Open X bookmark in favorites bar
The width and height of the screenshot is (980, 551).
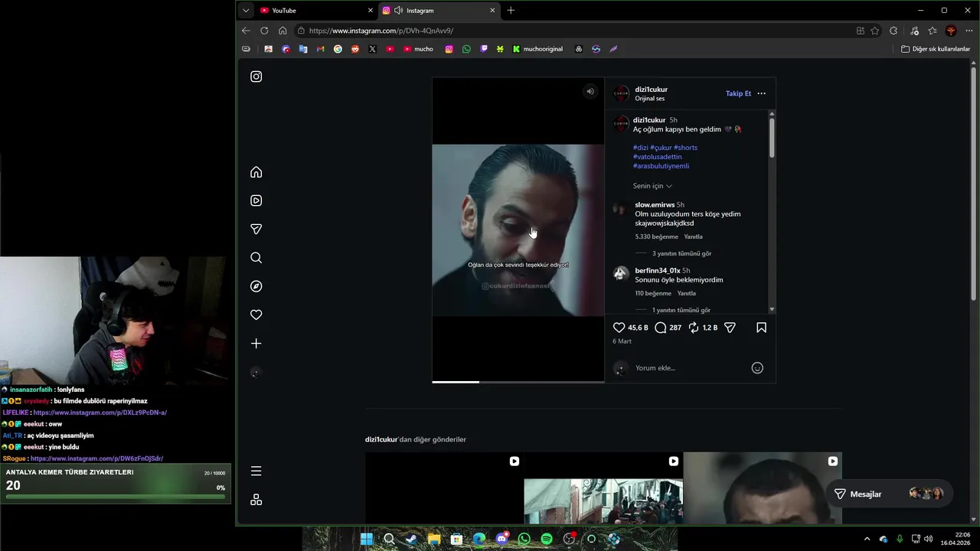point(373,49)
